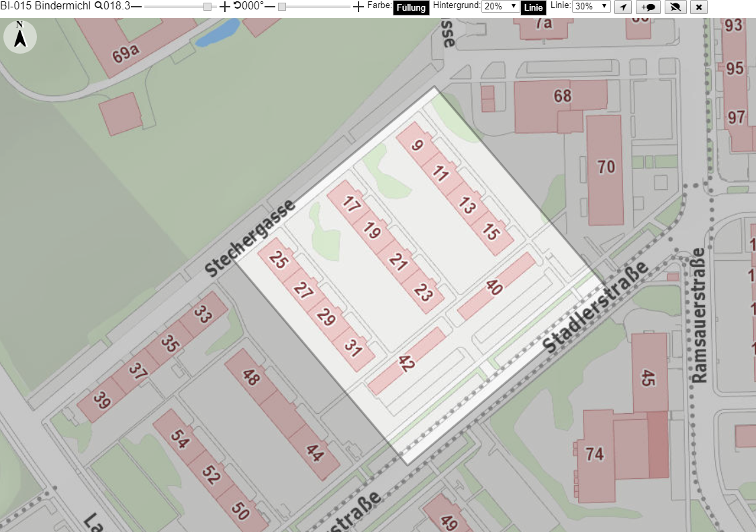Screen dimensions: 756x532
Task: Click the BI-015 Bindermichl title
Action: 46,6
